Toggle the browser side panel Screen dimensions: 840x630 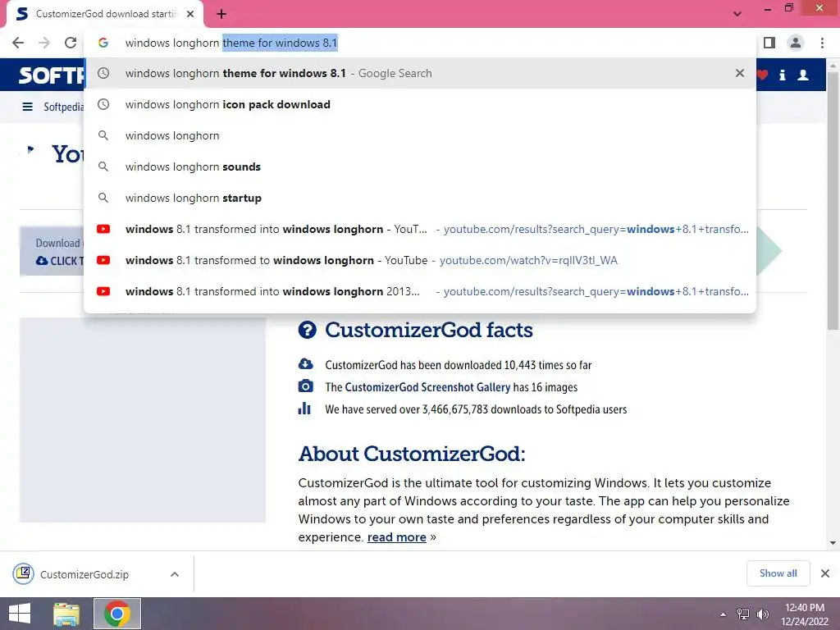pyautogui.click(x=769, y=43)
